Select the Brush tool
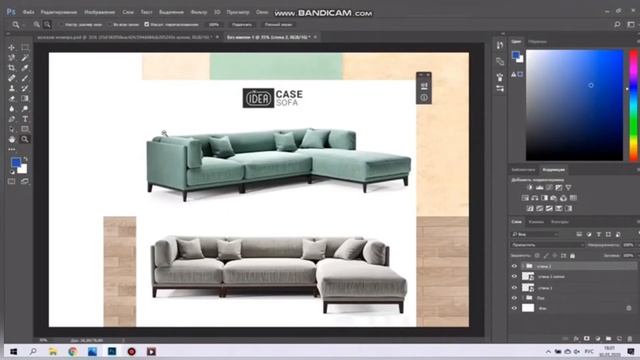 [25, 78]
